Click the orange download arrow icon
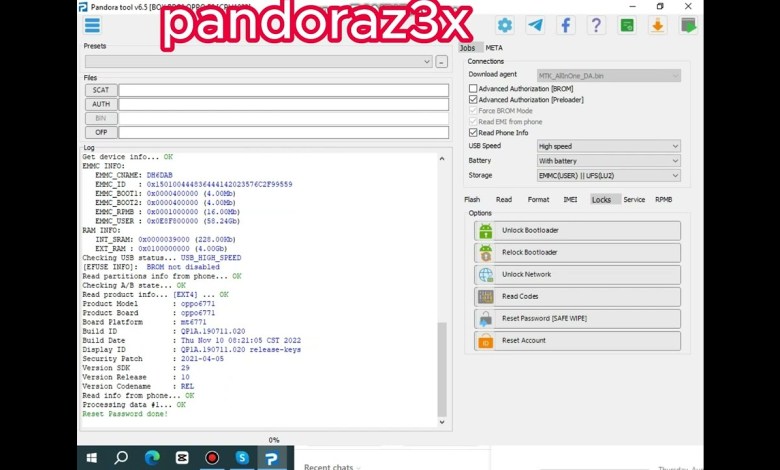This screenshot has height=470, width=780. [x=657, y=25]
